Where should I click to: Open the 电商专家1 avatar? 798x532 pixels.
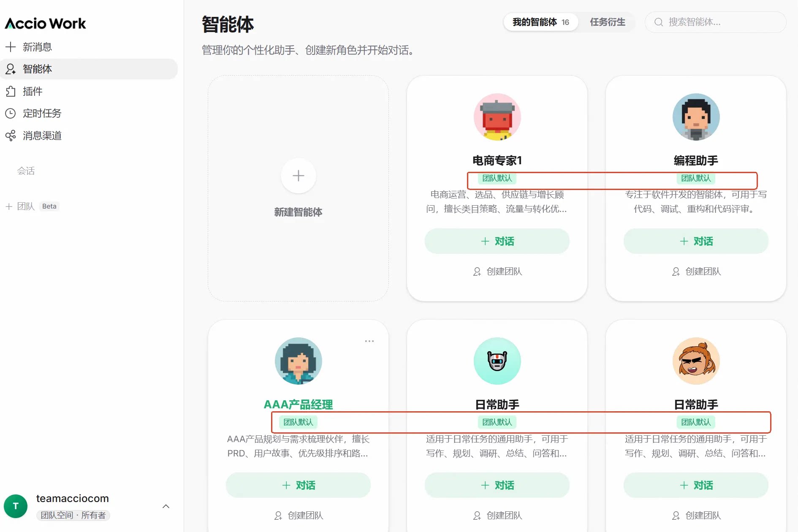pos(497,117)
